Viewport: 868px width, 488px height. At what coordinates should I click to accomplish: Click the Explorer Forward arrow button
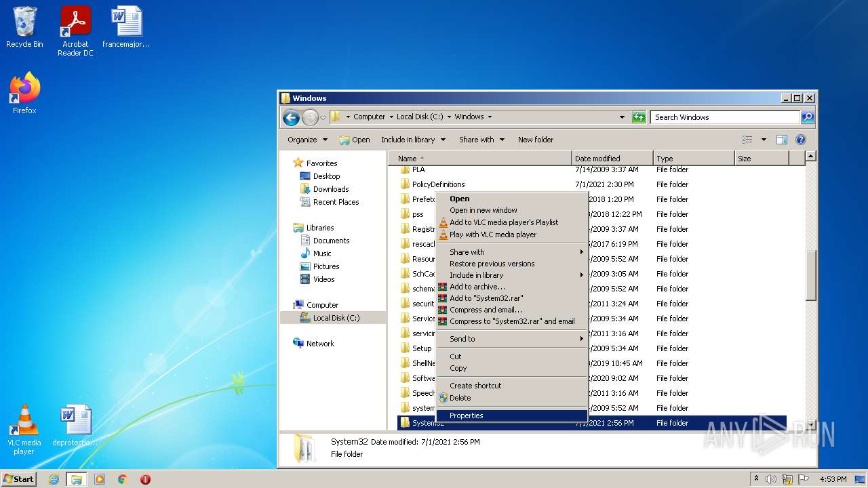[310, 117]
